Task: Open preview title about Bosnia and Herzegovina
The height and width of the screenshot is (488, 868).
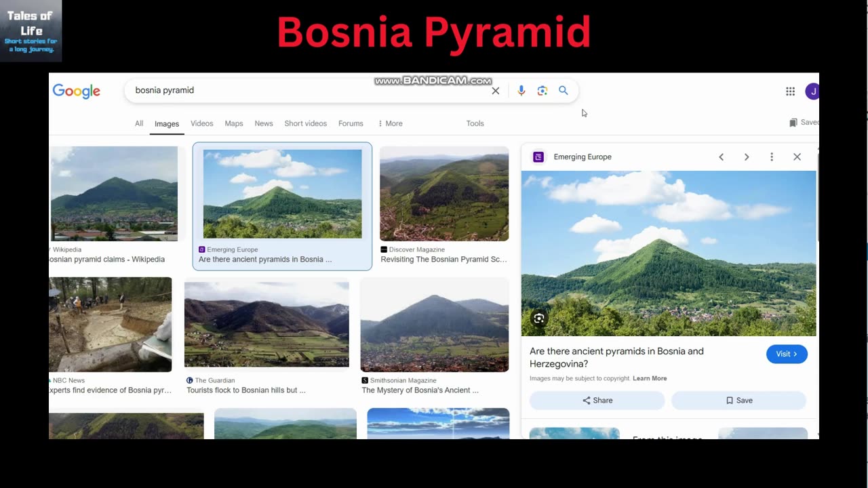Action: tap(616, 357)
